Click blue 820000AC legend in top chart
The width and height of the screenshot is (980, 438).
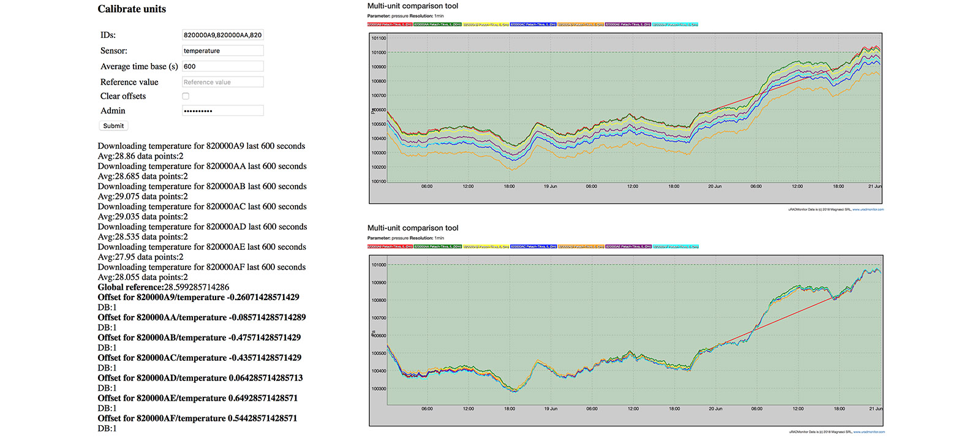tap(533, 25)
